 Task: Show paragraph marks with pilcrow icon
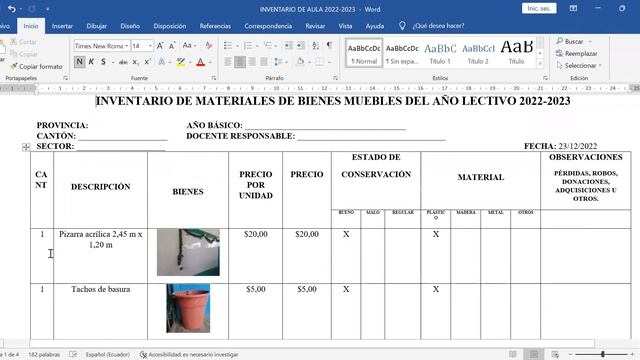pyautogui.click(x=329, y=45)
